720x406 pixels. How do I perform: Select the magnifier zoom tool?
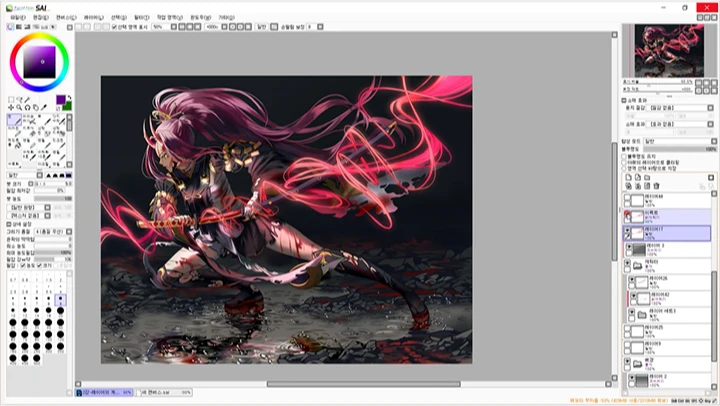pos(19,107)
